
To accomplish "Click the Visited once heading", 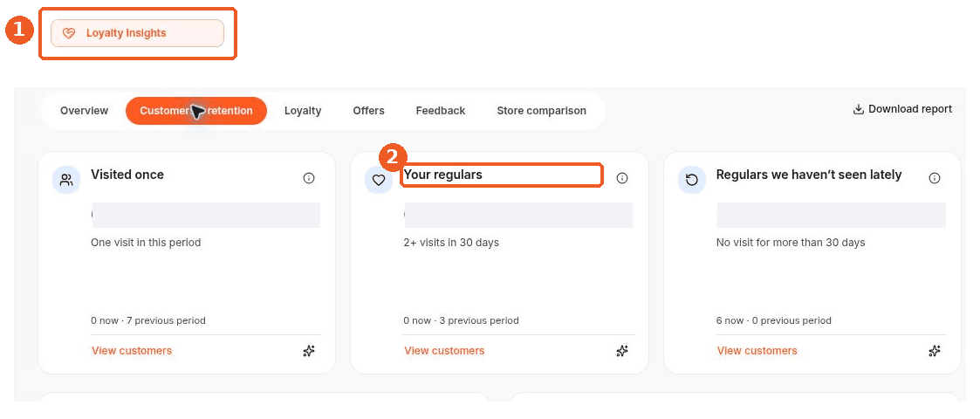I will tap(127, 175).
